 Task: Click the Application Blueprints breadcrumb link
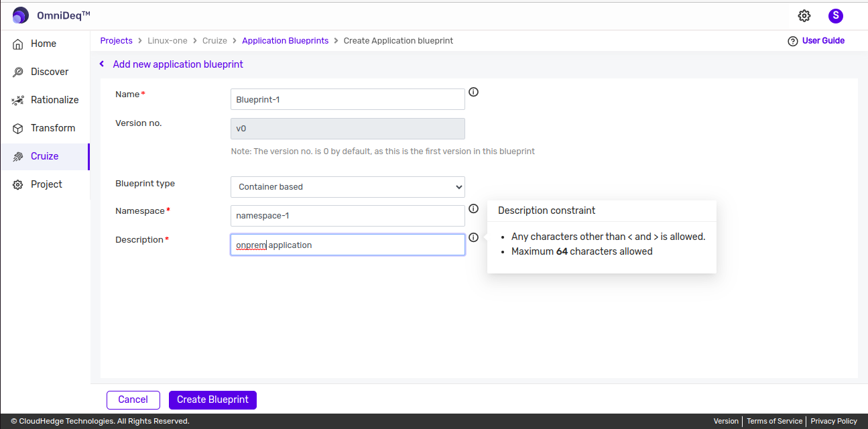pos(286,41)
